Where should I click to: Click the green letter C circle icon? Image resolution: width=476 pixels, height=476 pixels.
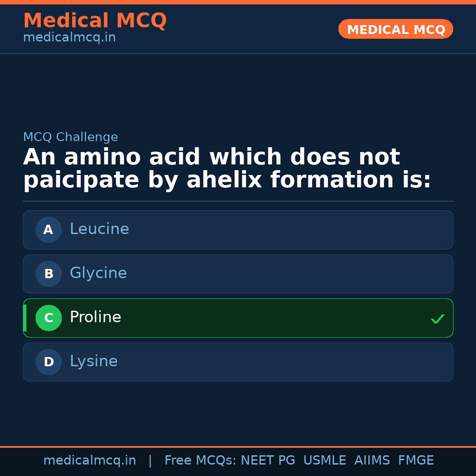pyautogui.click(x=48, y=318)
